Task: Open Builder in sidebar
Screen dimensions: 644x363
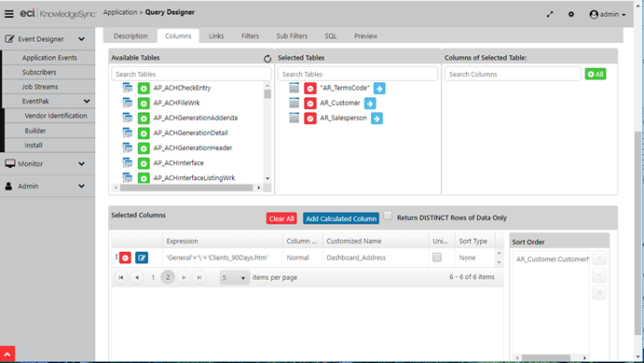Action: pyautogui.click(x=34, y=131)
